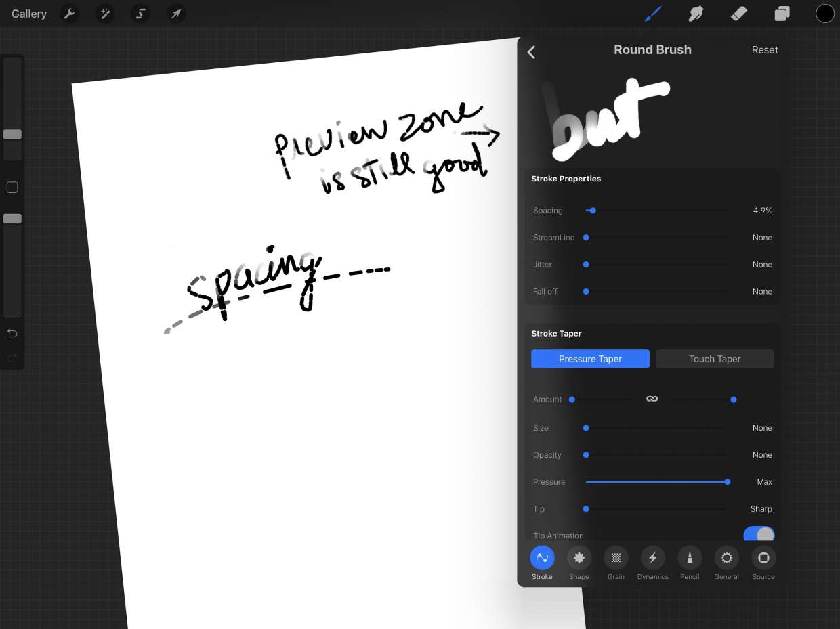840x629 pixels.
Task: Select the Selection tool icon
Action: coord(141,14)
